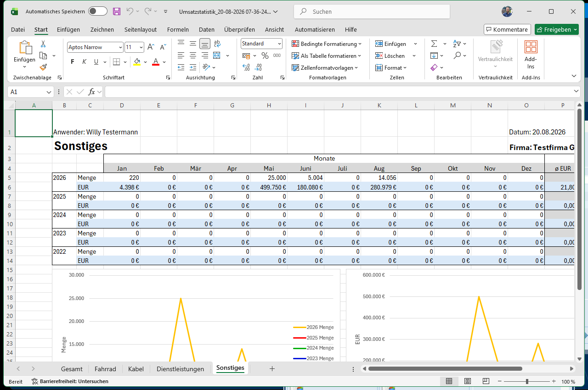Collapse the ribbon with the chevron
Image resolution: width=588 pixels, height=390 pixels.
[574, 76]
